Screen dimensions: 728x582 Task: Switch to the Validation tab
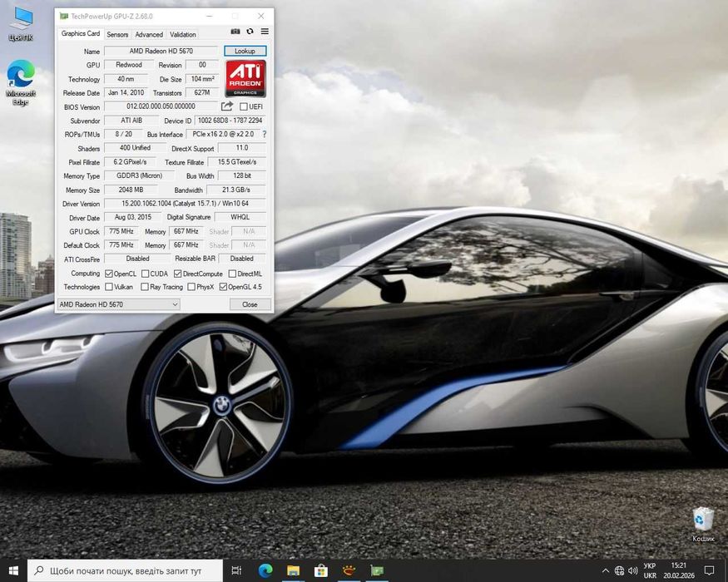pos(183,34)
